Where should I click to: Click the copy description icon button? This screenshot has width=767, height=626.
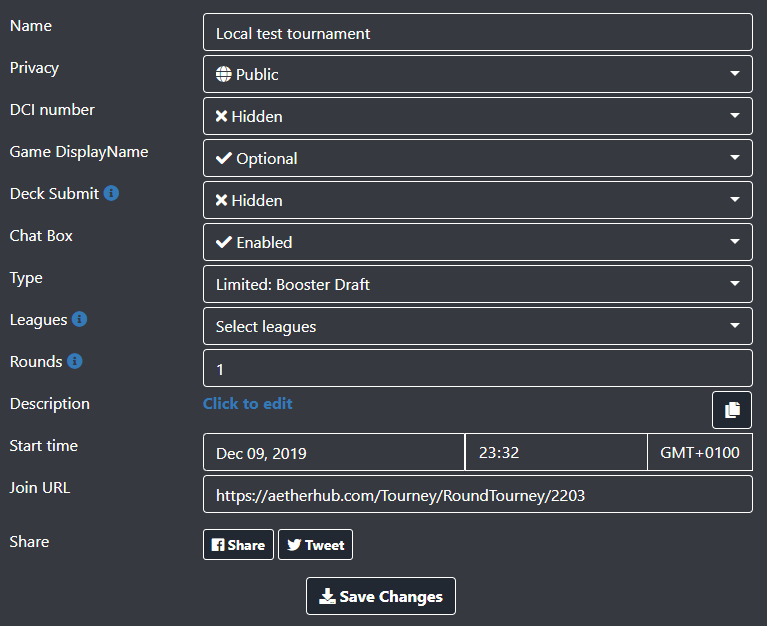pyautogui.click(x=732, y=410)
